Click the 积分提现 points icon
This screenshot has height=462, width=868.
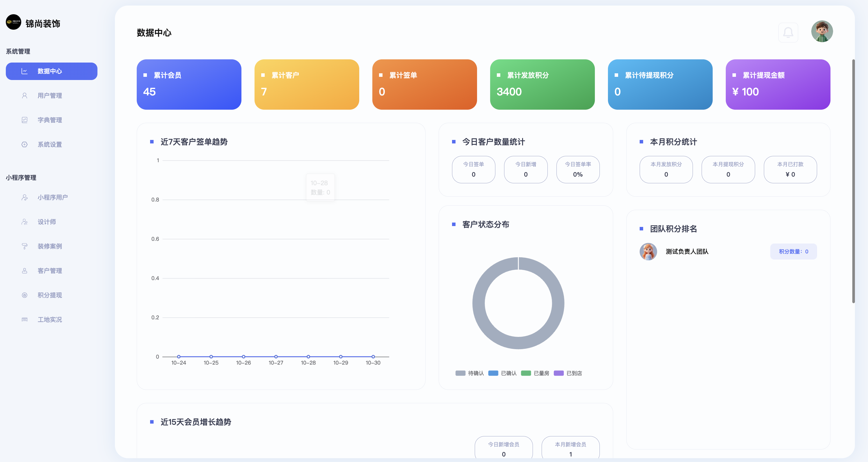(25, 295)
